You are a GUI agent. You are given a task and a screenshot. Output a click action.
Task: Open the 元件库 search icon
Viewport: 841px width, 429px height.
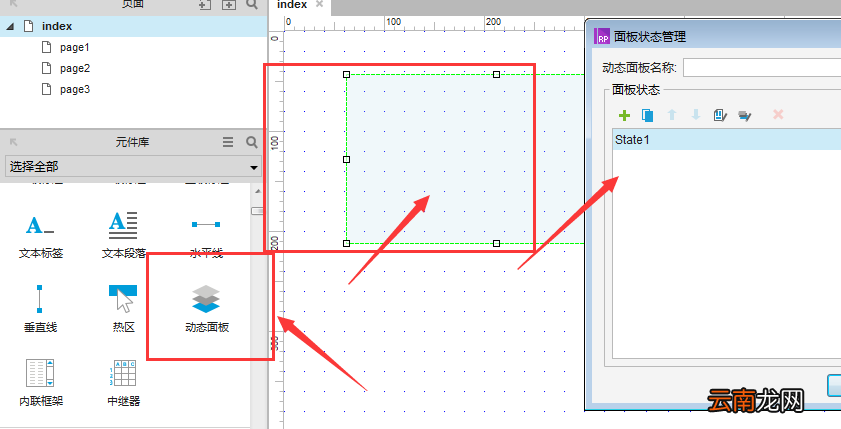pos(252,142)
